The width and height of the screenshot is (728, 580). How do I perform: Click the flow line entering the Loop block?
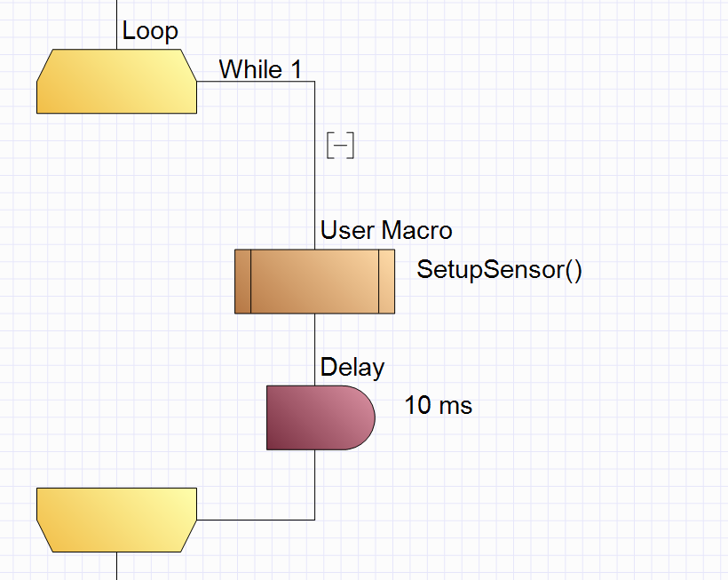click(117, 22)
